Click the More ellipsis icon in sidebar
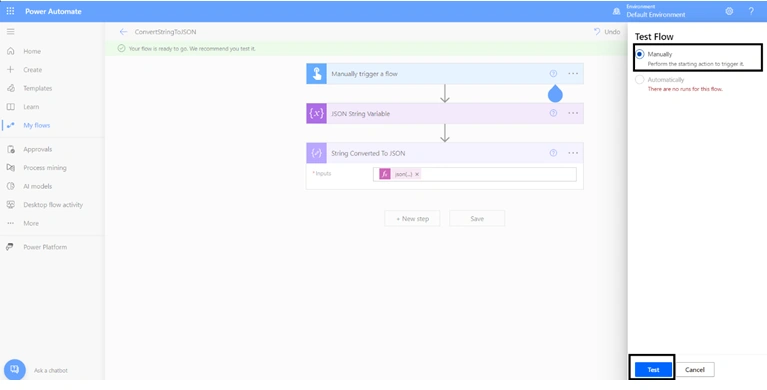 click(10, 223)
